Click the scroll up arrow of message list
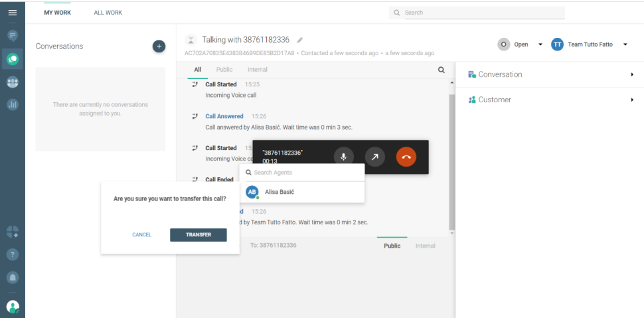This screenshot has width=644, height=318. point(452,83)
